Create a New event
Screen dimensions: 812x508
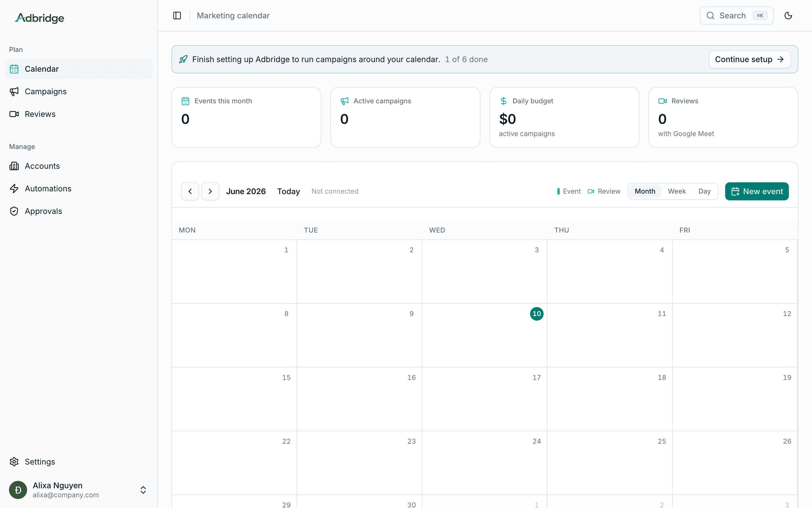pos(757,191)
